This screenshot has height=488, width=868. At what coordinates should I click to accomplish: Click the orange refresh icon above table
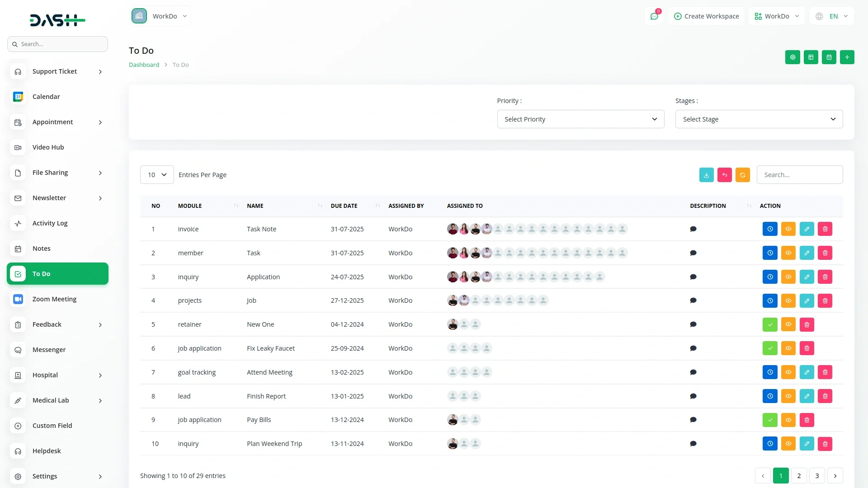pos(742,175)
